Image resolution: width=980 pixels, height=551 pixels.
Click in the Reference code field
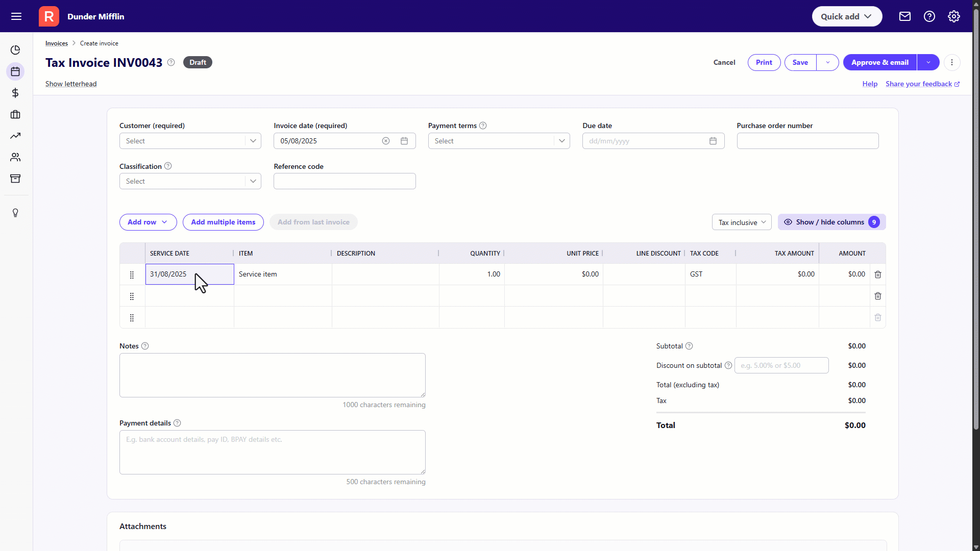click(345, 181)
